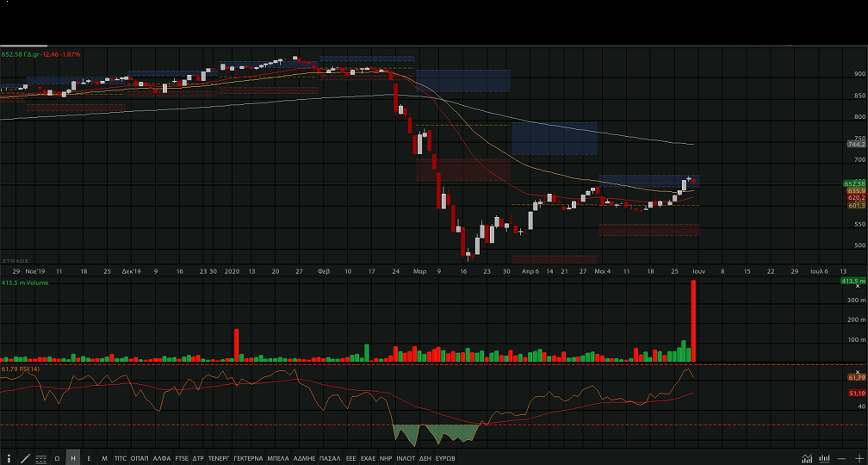Viewport: 868px width, 465px height.
Task: Load the ΕΥΡΩΒ symbol chart
Action: (445, 458)
